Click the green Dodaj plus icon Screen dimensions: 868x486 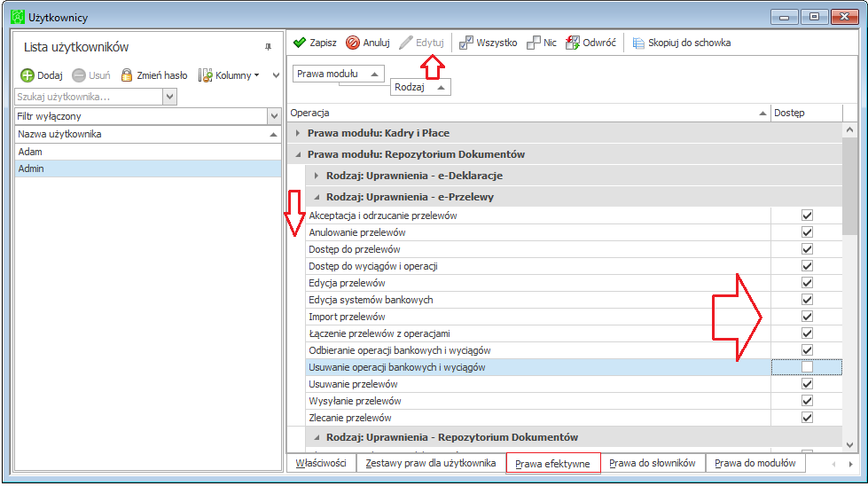tap(27, 75)
